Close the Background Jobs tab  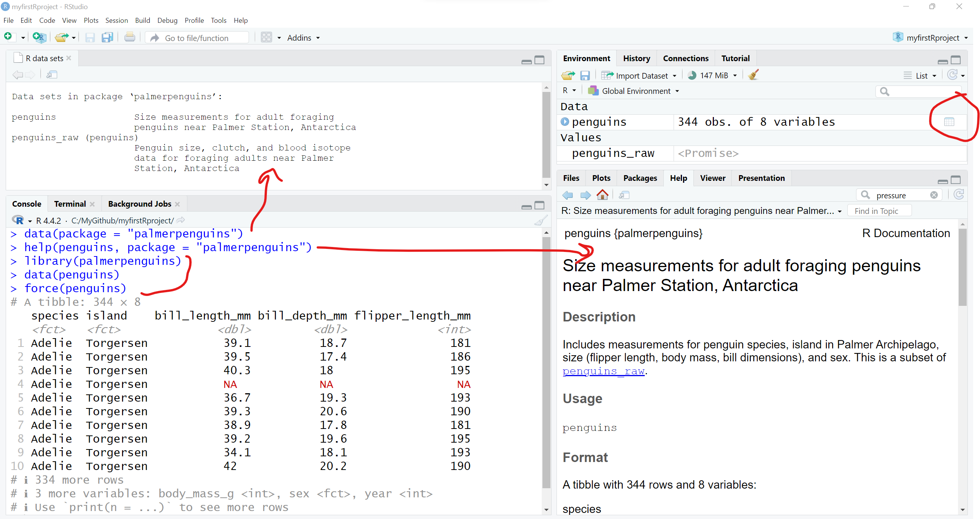point(177,204)
